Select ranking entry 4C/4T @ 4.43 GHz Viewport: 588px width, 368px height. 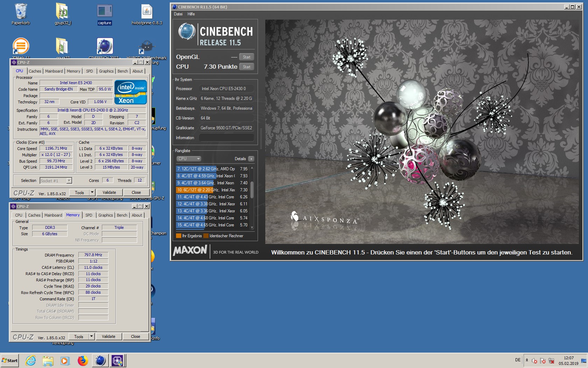pos(212,197)
